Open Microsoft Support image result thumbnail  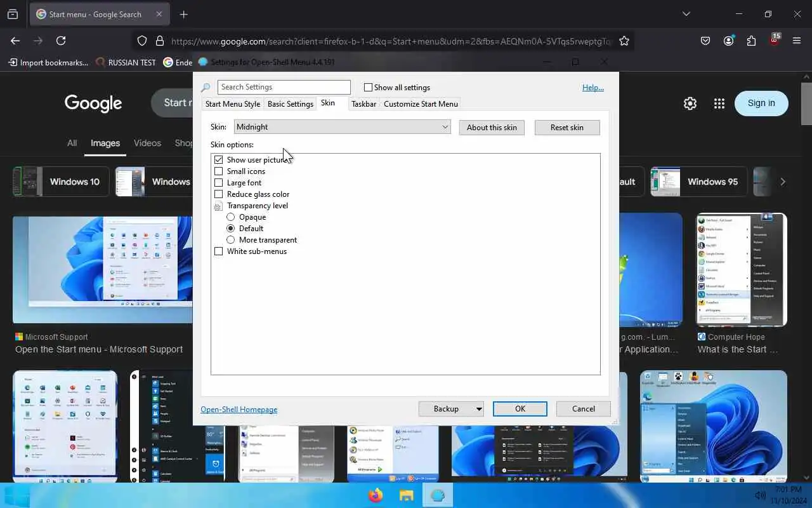click(x=103, y=270)
